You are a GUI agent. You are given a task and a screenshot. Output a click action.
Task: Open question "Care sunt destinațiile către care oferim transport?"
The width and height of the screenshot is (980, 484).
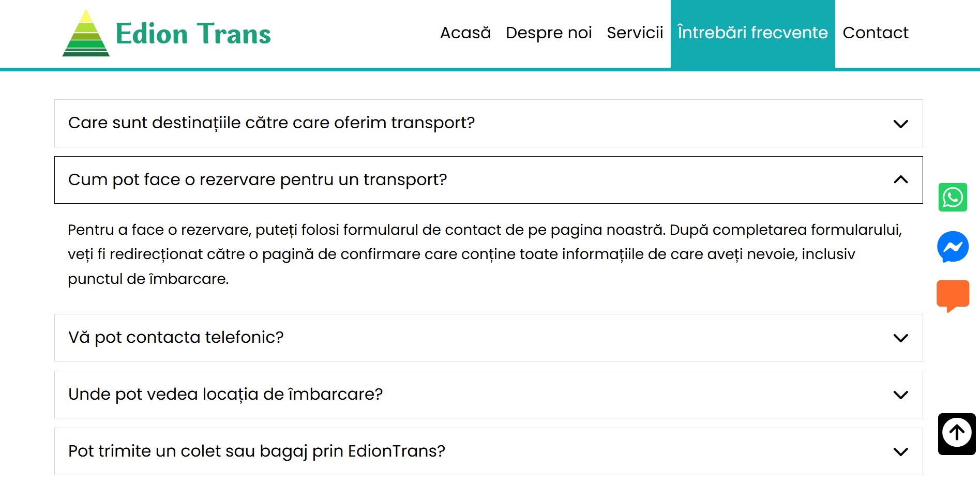pyautogui.click(x=272, y=123)
